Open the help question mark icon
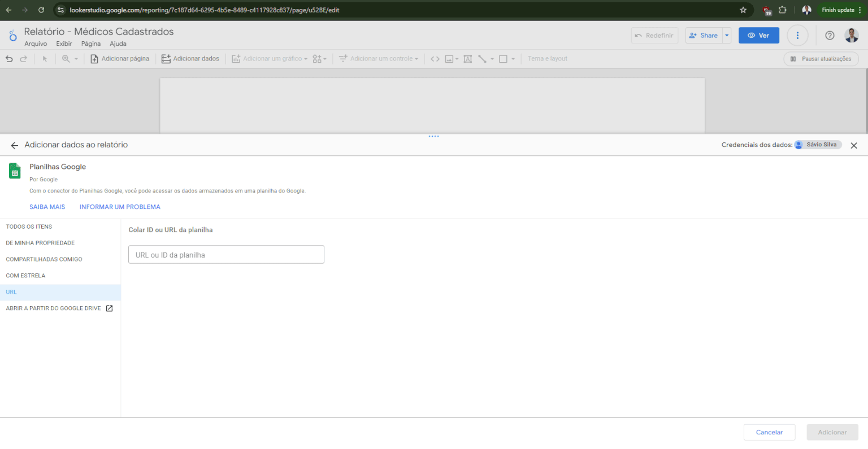The width and height of the screenshot is (868, 449). 830,35
